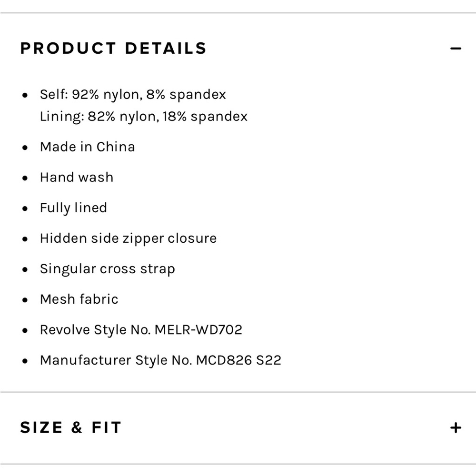Click the Lining: 82% nylon line
476x476 pixels.
pos(144,117)
